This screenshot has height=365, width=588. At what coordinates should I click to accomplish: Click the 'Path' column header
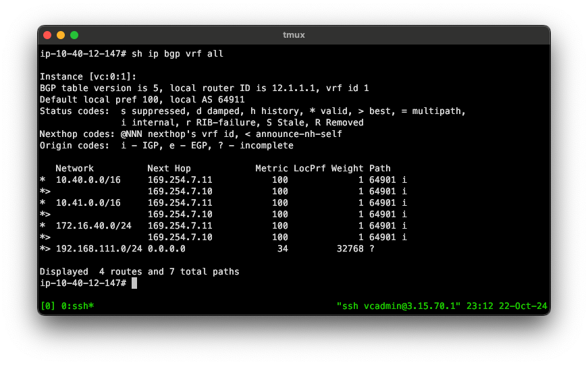tap(380, 168)
